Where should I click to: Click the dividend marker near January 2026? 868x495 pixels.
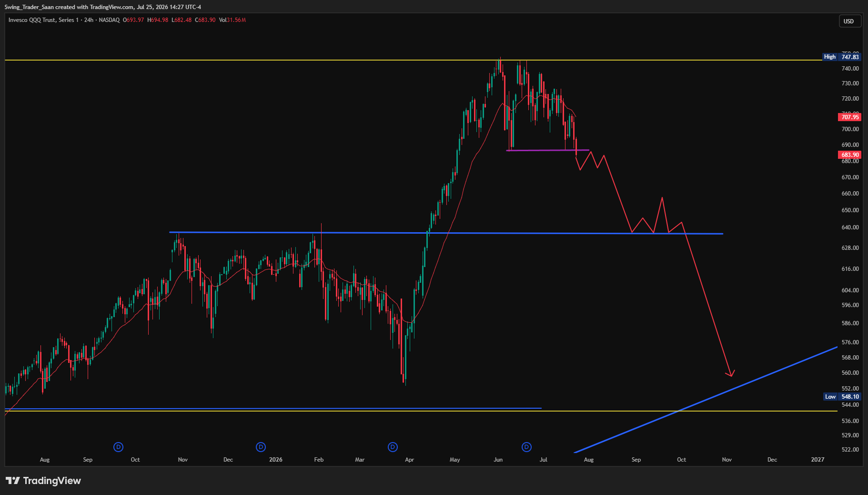261,447
